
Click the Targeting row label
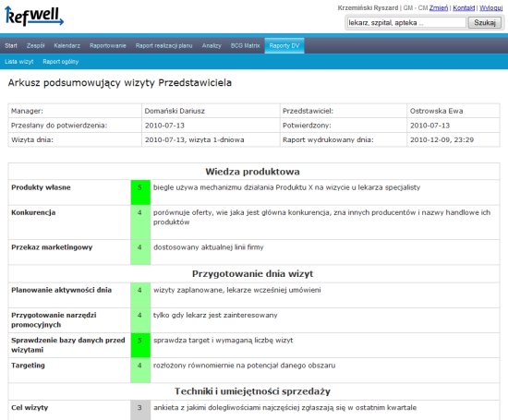point(28,366)
